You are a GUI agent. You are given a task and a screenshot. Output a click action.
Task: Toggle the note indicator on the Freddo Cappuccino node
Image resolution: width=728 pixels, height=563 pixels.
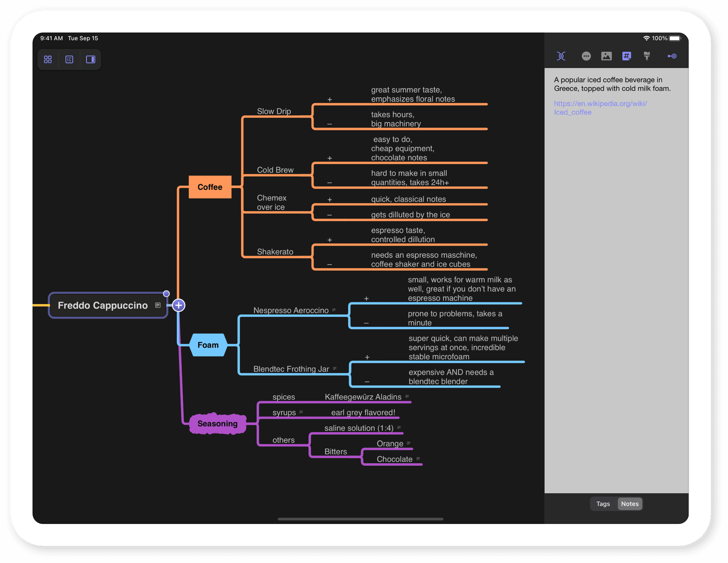coord(157,305)
